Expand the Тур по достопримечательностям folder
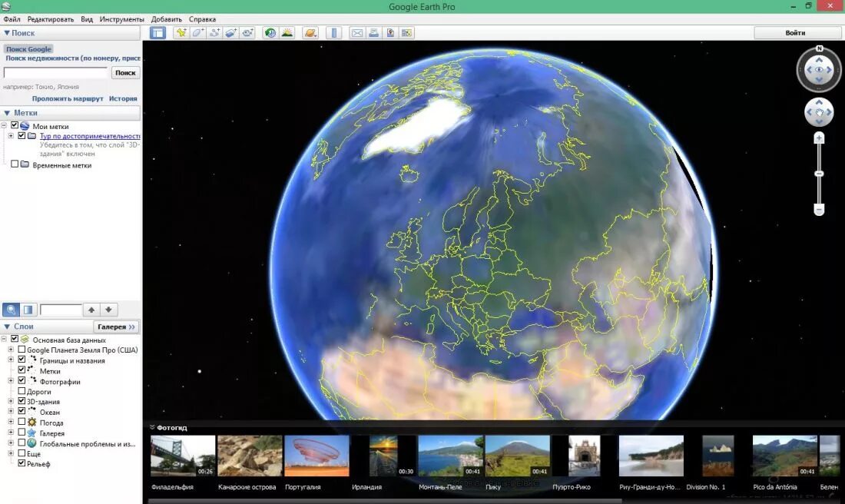 [11, 136]
